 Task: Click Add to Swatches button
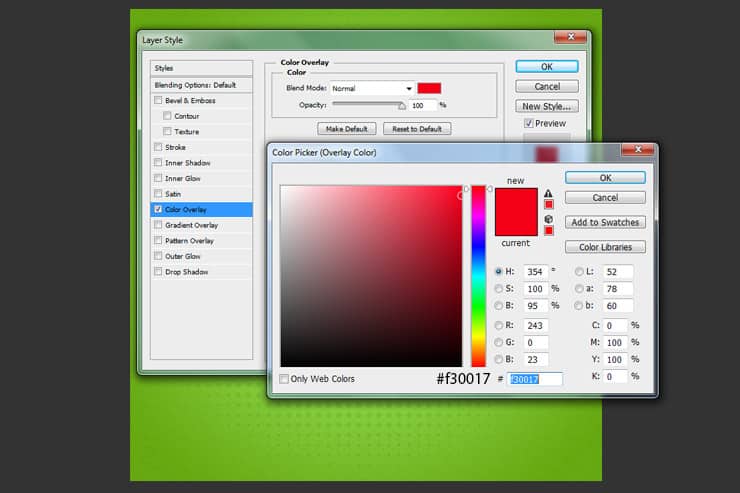tap(605, 222)
